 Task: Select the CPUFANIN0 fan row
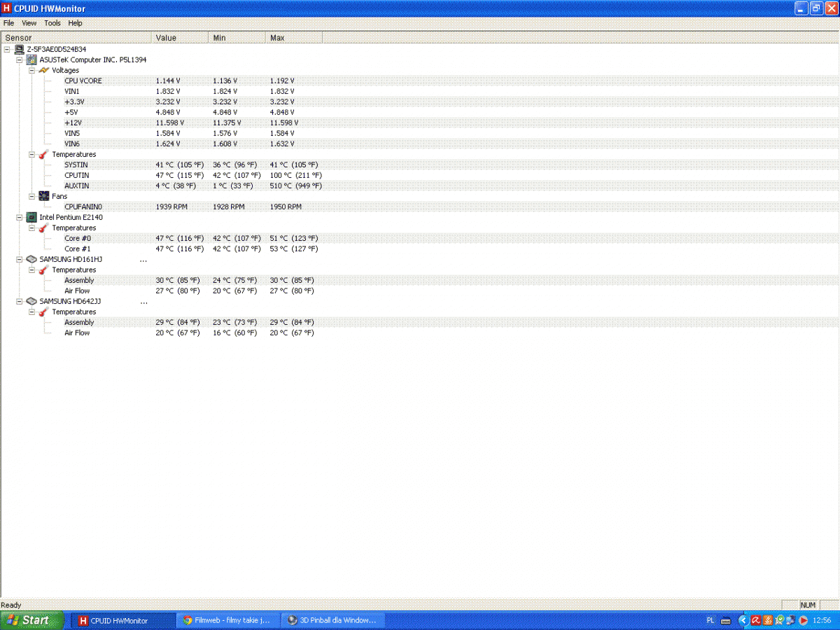(x=420, y=206)
